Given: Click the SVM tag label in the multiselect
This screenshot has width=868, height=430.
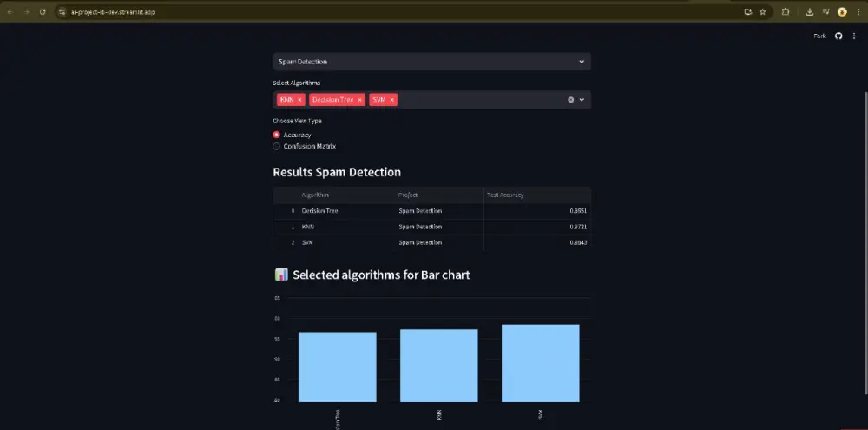Looking at the screenshot, I should point(379,100).
